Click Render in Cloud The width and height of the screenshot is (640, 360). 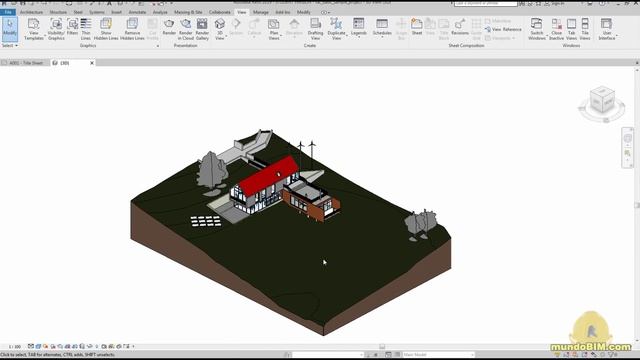[186, 29]
